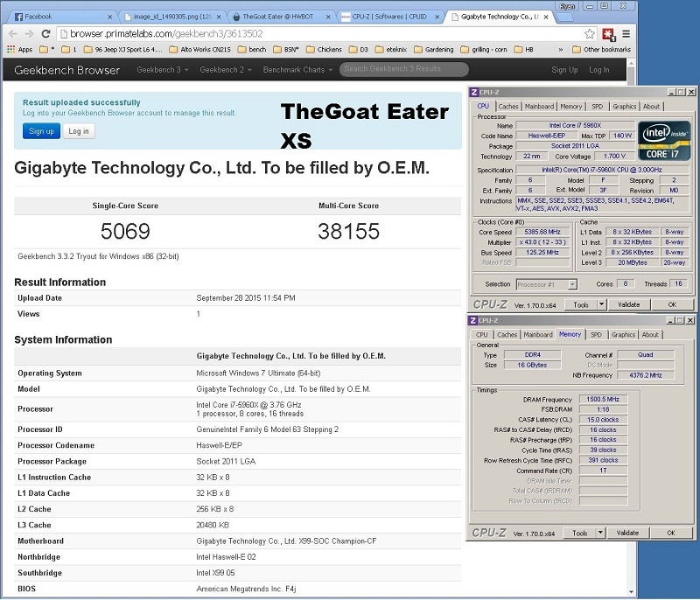Click Validate in the lower CPU-Z window

627,533
